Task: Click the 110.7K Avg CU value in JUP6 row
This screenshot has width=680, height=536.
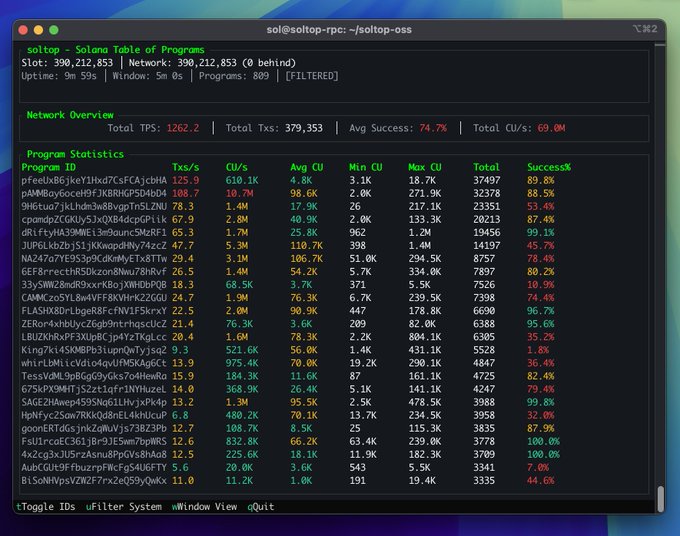Action: pyautogui.click(x=307, y=245)
